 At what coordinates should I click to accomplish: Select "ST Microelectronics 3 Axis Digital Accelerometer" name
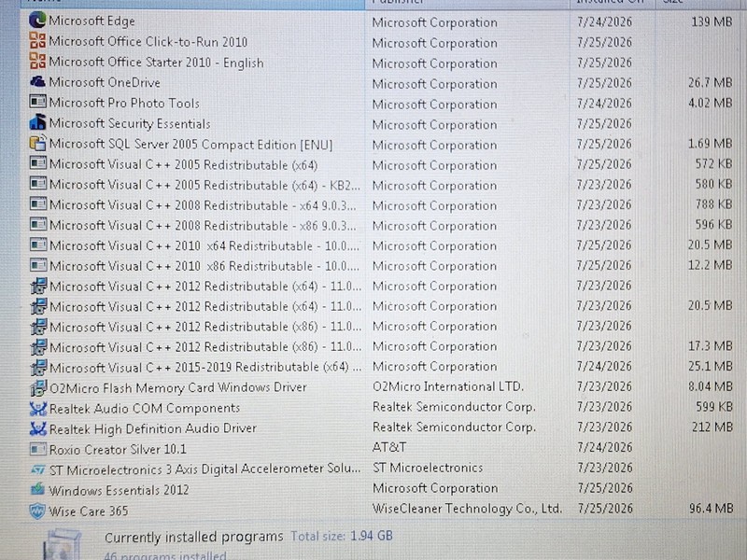pos(204,469)
